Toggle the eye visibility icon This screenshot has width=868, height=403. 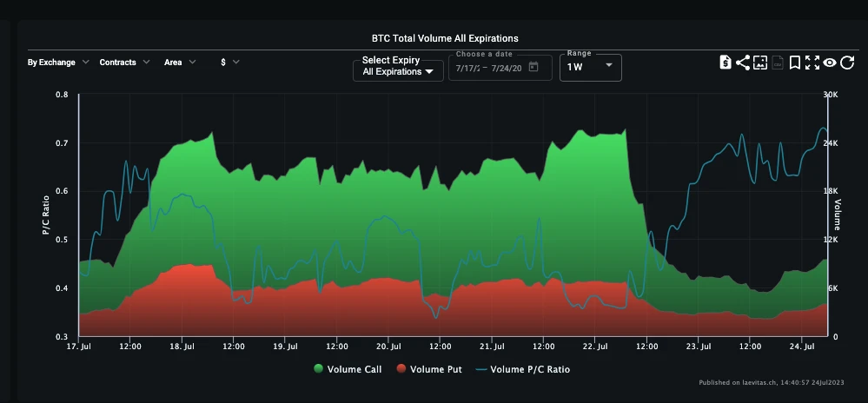tap(830, 63)
